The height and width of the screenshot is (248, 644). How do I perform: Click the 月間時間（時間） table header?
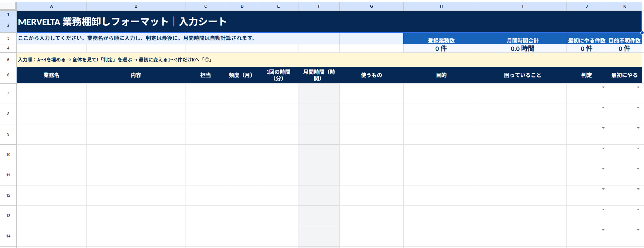coord(319,75)
